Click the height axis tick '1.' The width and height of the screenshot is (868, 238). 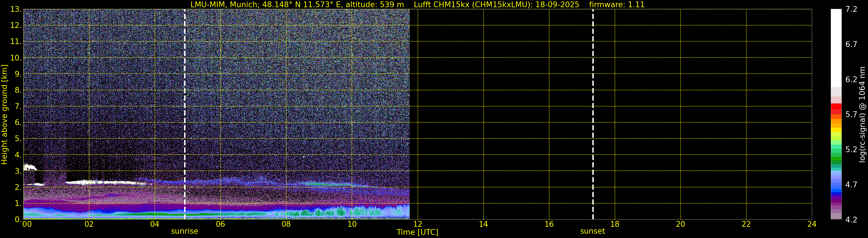(x=18, y=203)
